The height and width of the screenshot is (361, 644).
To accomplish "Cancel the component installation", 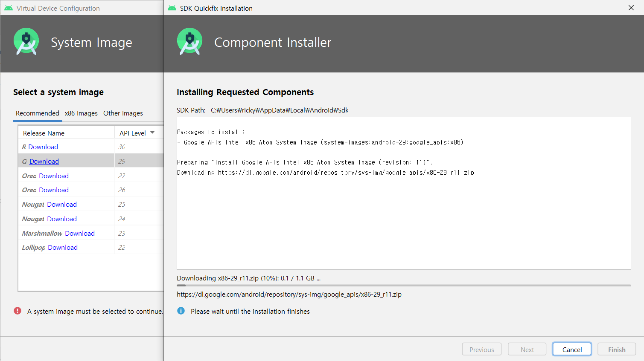I will point(572,349).
